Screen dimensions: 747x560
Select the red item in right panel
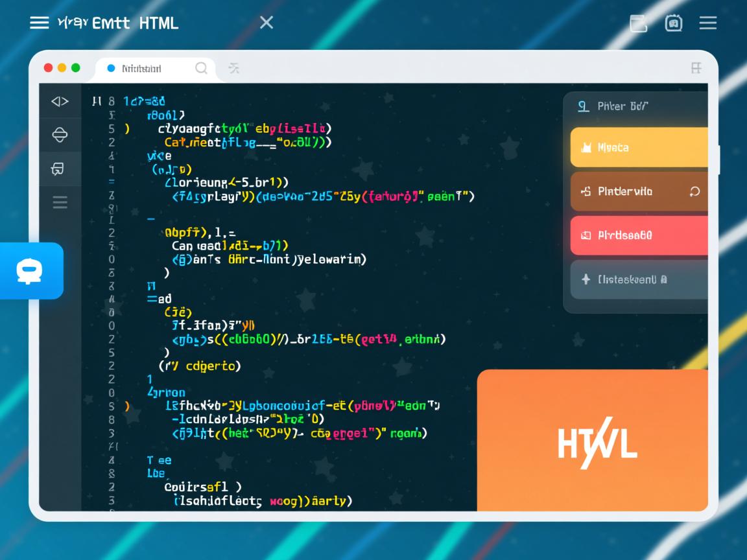tap(639, 235)
